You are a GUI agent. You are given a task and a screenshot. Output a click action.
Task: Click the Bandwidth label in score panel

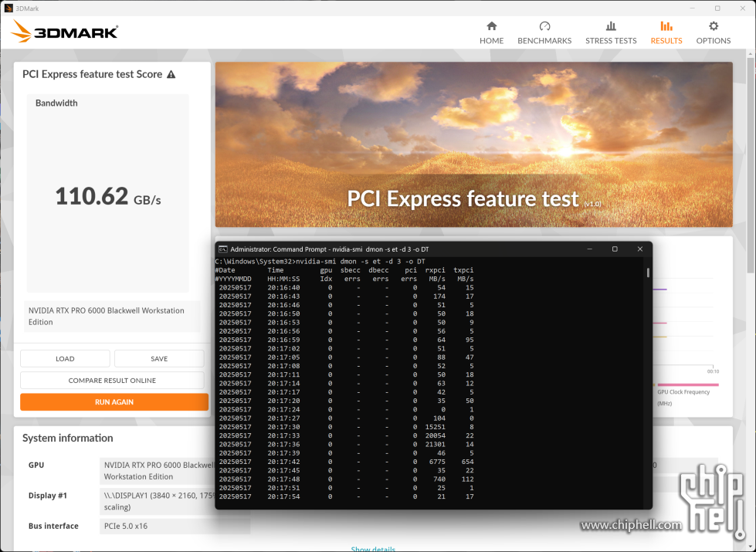(x=56, y=103)
